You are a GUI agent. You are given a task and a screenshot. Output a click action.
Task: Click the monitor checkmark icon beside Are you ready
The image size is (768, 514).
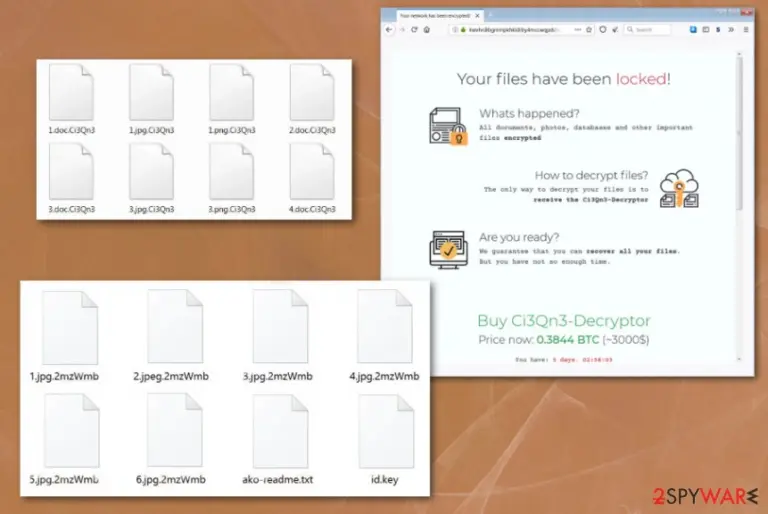click(448, 249)
